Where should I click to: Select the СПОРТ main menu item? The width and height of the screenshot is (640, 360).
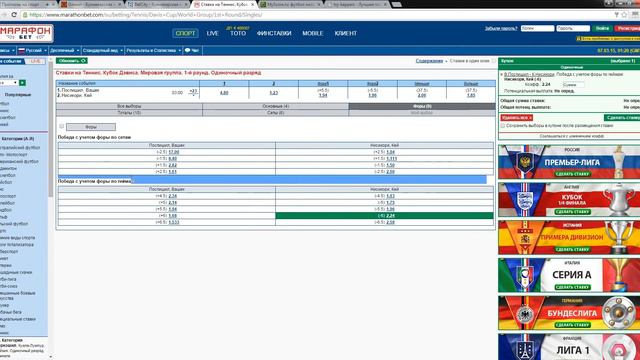pyautogui.click(x=185, y=33)
